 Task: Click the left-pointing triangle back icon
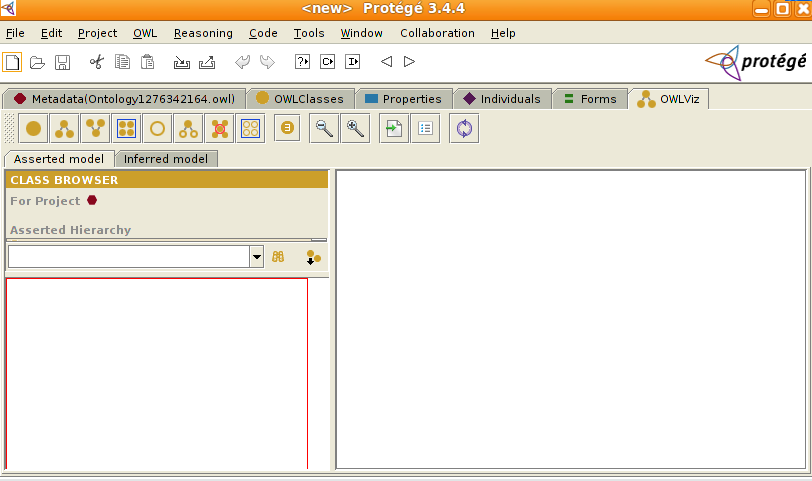click(386, 62)
